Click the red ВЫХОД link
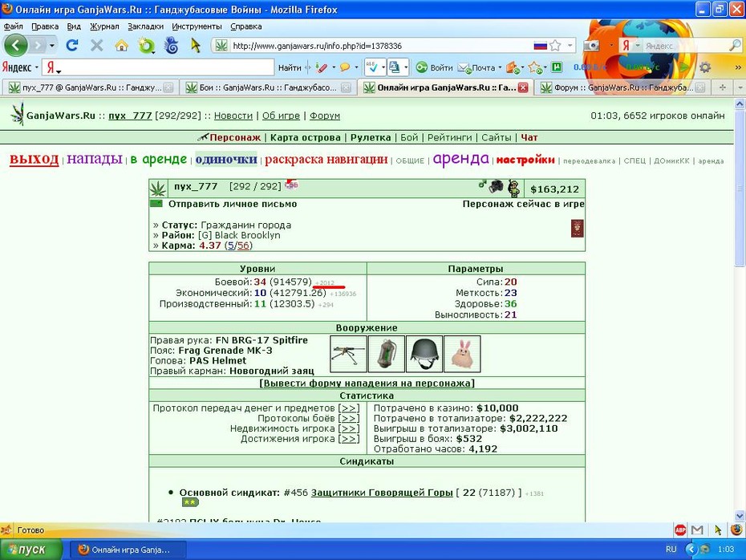 34,160
